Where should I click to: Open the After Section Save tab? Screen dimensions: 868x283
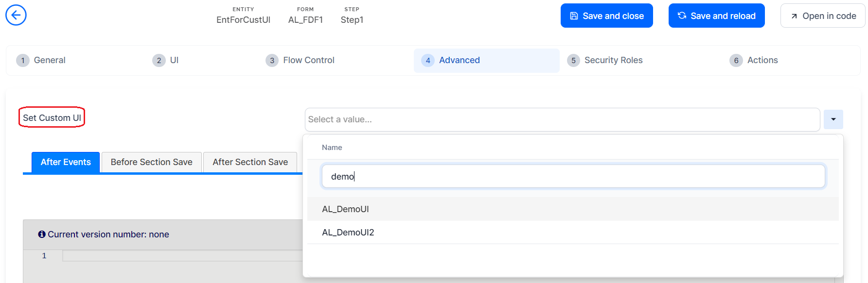click(250, 162)
